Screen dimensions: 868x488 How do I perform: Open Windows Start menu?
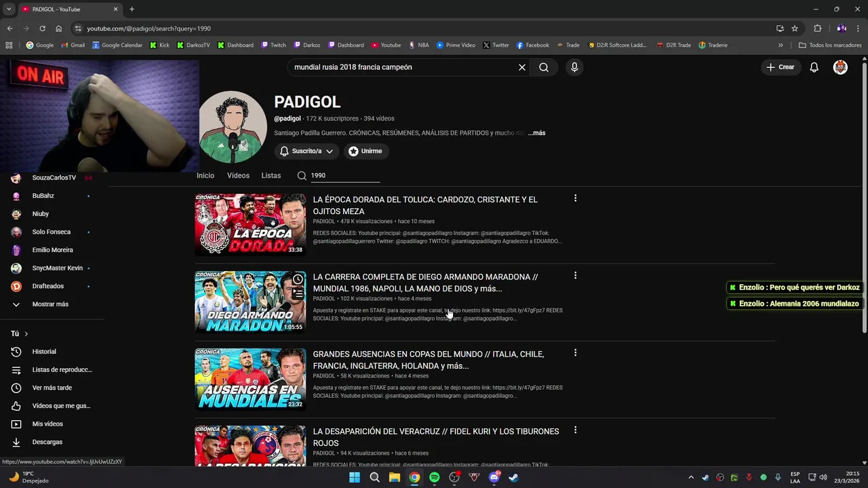tap(355, 477)
